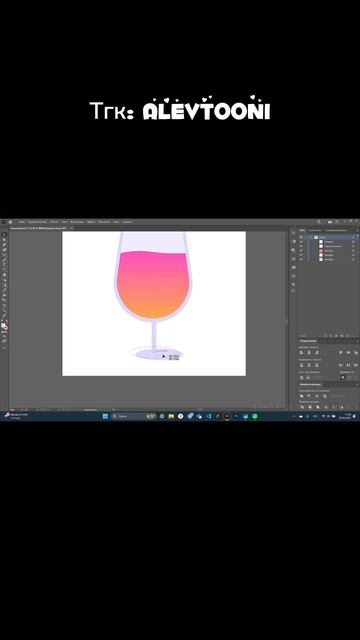Click Horizontal Distribute Right icon
The height and width of the screenshot is (640, 360).
point(356,365)
